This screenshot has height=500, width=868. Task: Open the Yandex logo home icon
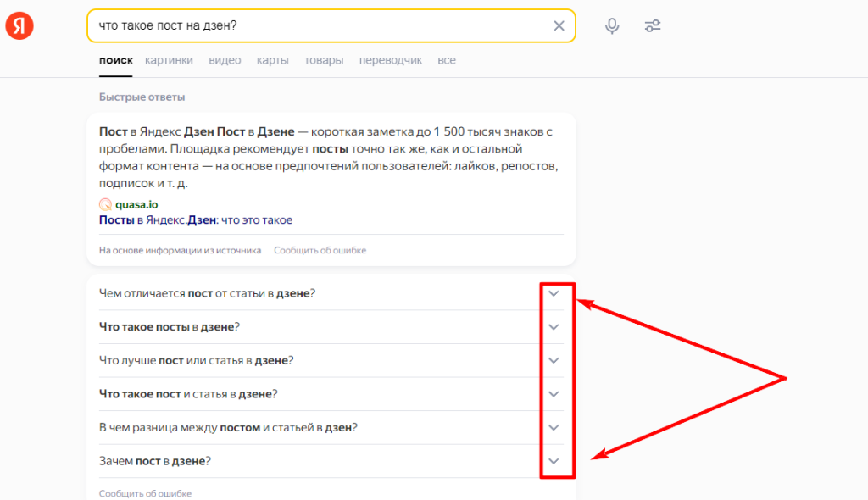coord(19,25)
